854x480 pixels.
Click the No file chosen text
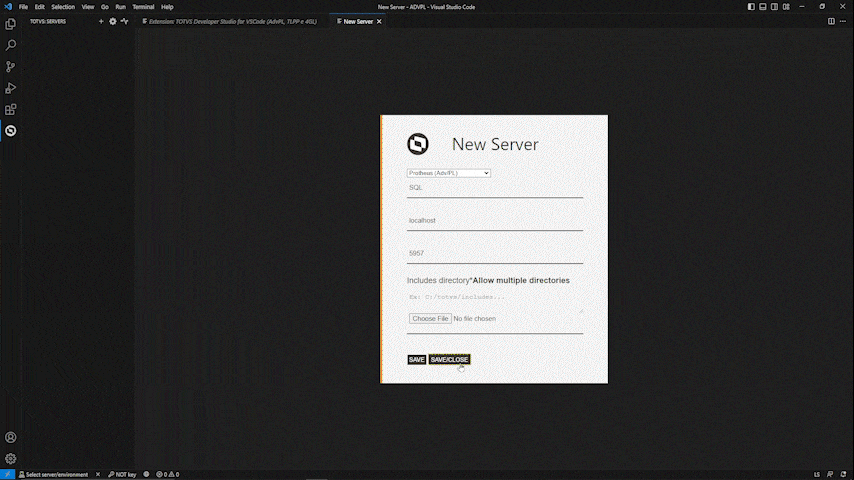pos(474,319)
